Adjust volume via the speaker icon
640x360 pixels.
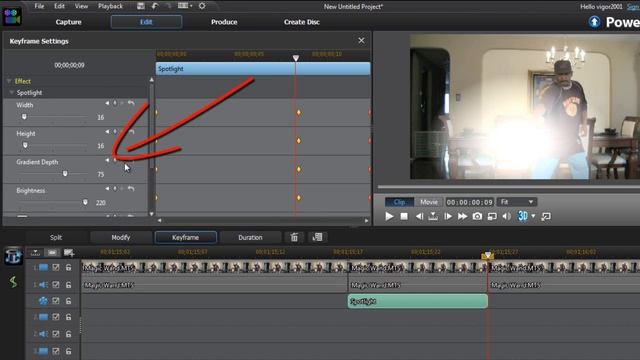[x=506, y=216]
